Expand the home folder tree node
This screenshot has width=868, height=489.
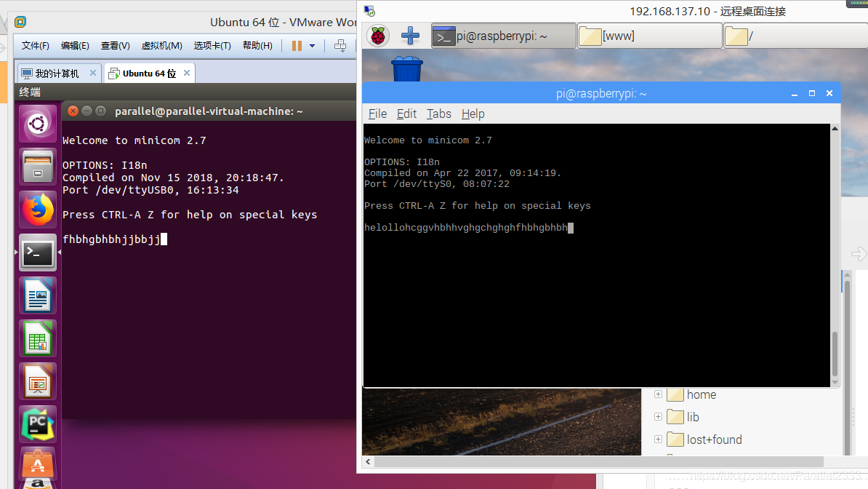(658, 394)
